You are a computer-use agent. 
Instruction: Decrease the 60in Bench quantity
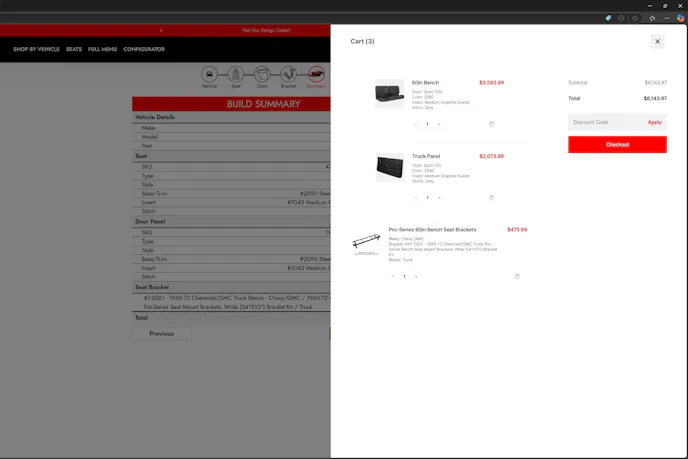[417, 124]
